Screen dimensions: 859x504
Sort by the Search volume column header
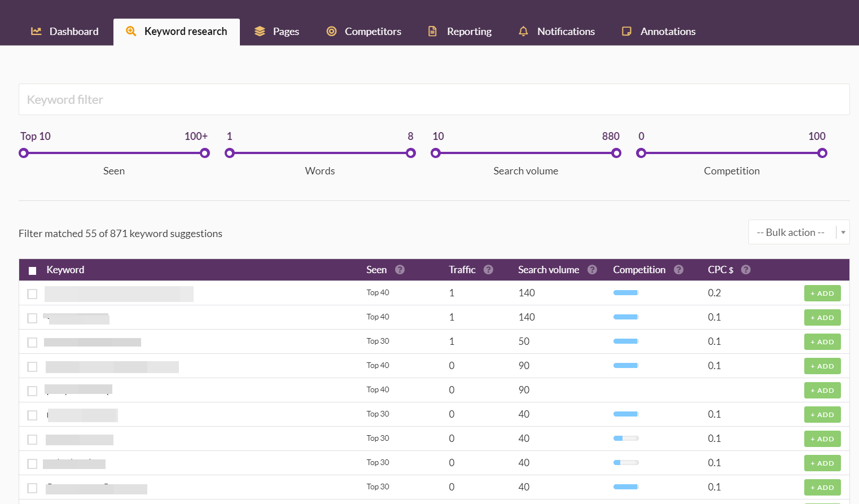coord(548,270)
